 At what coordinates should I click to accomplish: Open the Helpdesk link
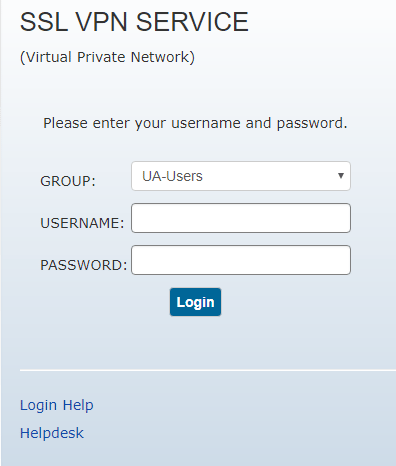pos(52,433)
